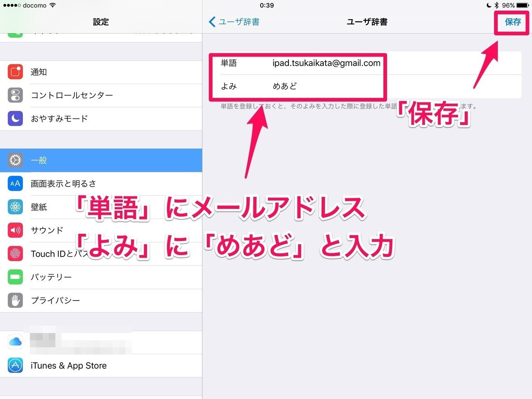Viewport: 532px width, 399px height.
Task: Tap the 単語 field label
Action: point(229,63)
